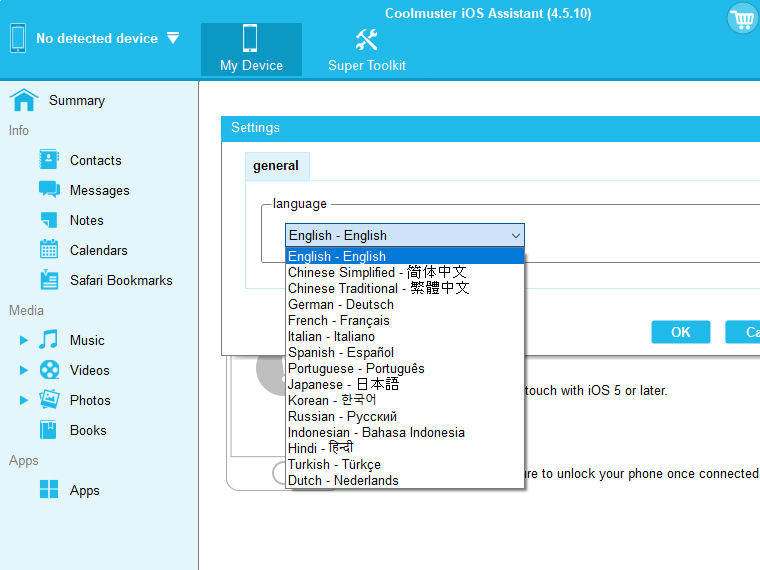
Task: Open Contacts in the sidebar
Action: (x=95, y=160)
